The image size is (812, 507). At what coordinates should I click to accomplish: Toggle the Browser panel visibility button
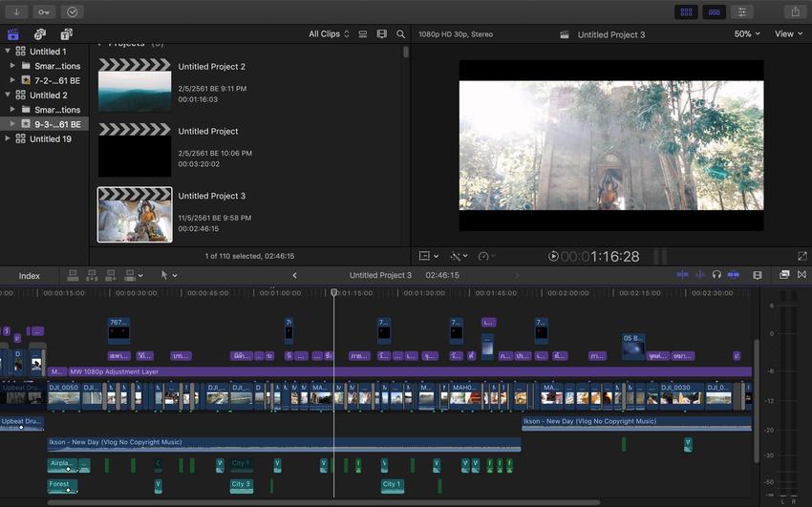pos(686,11)
